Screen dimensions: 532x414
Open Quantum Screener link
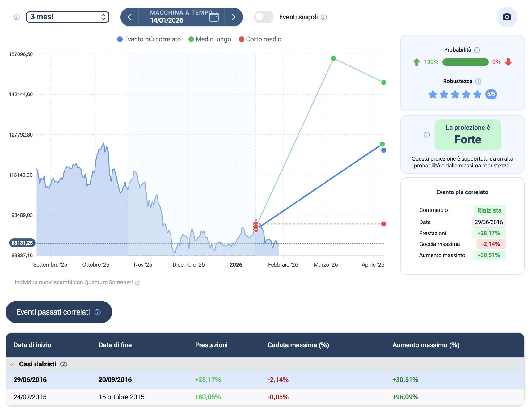pyautogui.click(x=74, y=282)
